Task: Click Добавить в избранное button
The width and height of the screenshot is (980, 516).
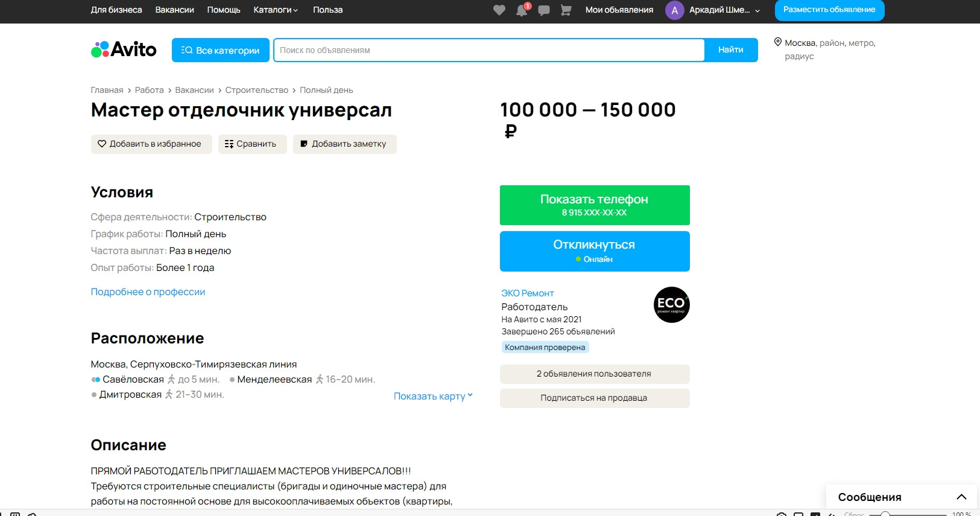Action: coord(151,144)
